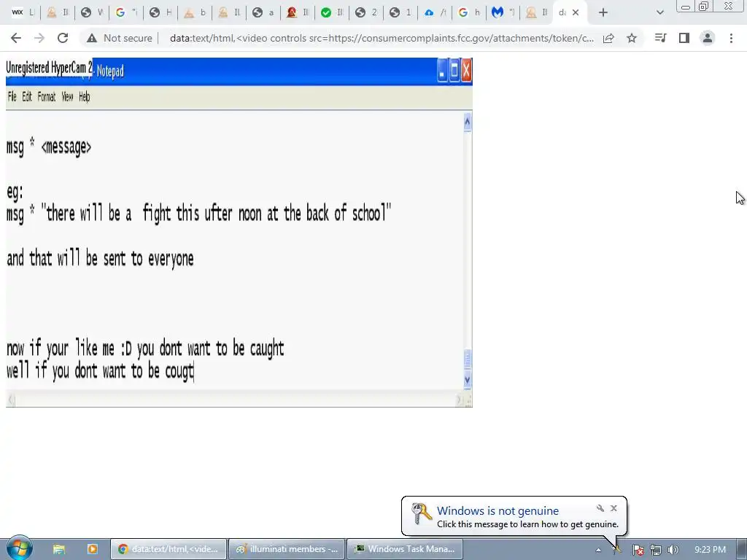The height and width of the screenshot is (560, 747).
Task: Close the active data tab
Action: click(576, 13)
